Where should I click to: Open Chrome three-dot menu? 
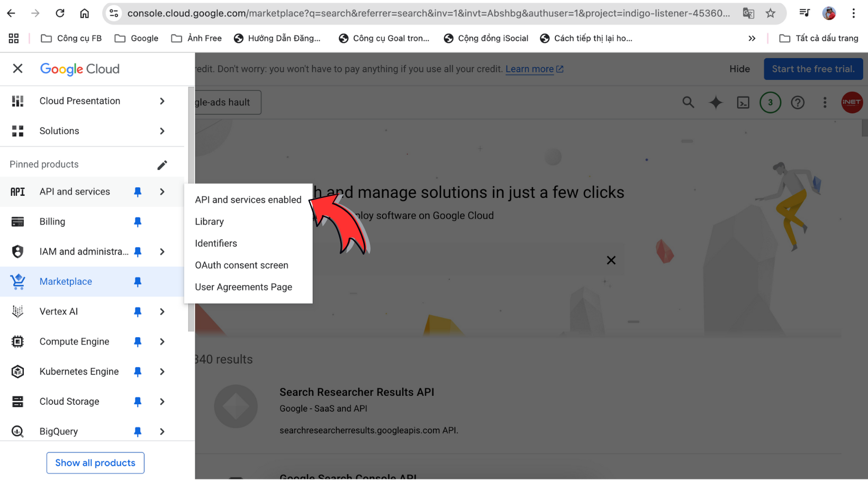click(853, 13)
